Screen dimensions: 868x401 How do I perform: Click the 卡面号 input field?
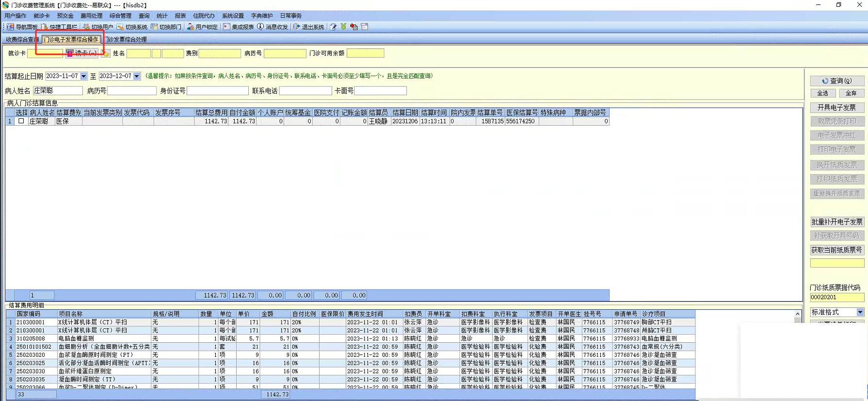tap(381, 91)
